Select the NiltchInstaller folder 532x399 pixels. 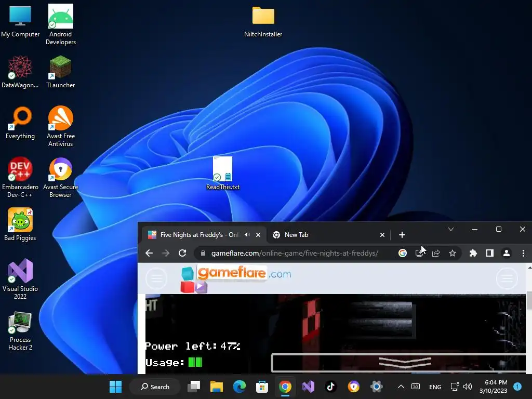click(263, 21)
